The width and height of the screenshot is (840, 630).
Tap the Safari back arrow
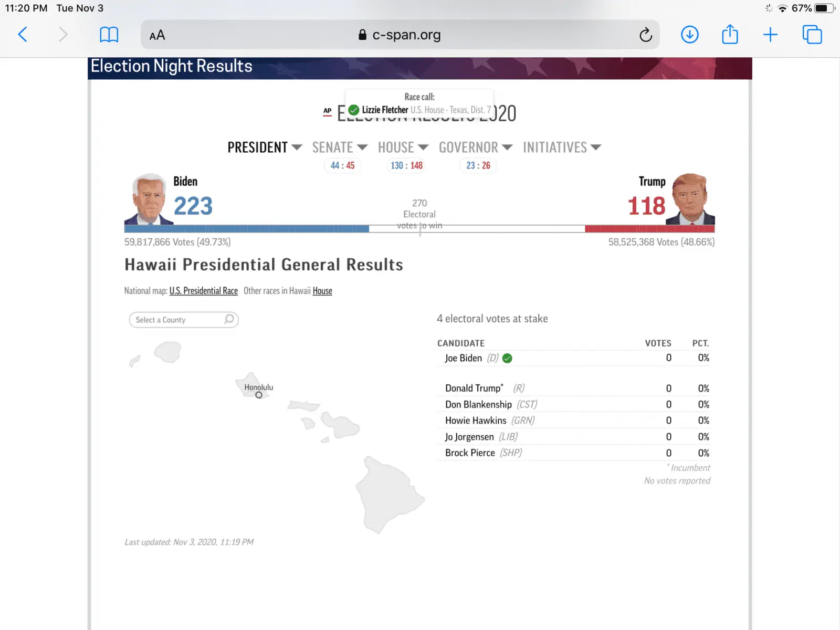click(23, 35)
